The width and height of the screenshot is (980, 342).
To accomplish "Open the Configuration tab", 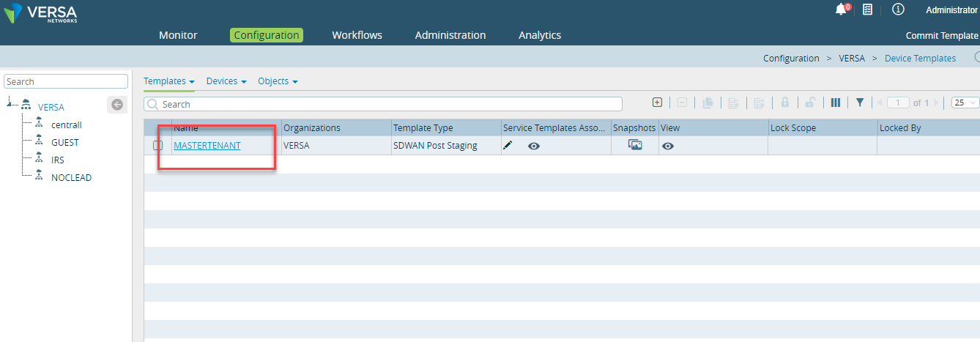I will [x=267, y=35].
